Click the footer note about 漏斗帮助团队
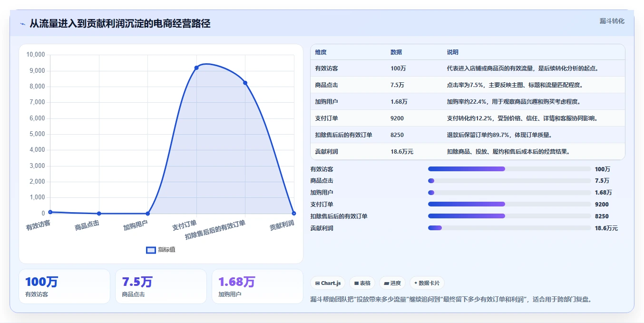 (x=451, y=299)
